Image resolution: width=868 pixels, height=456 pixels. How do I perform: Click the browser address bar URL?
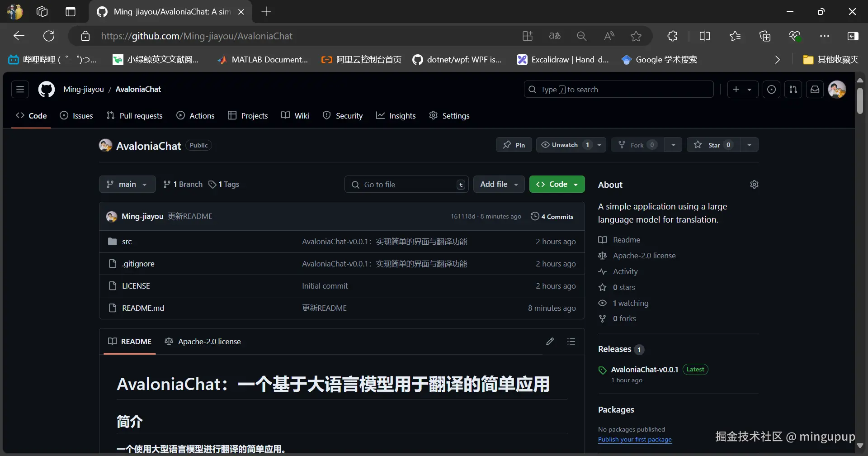click(197, 36)
